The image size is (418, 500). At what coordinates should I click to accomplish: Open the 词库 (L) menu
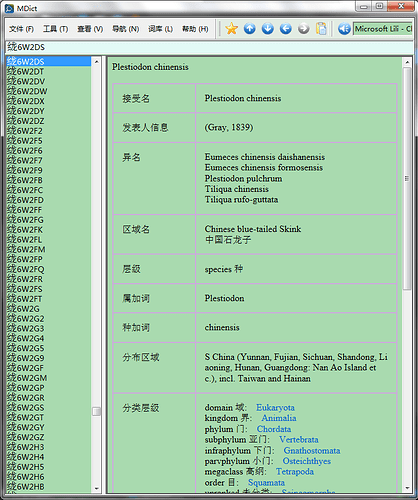(x=161, y=29)
